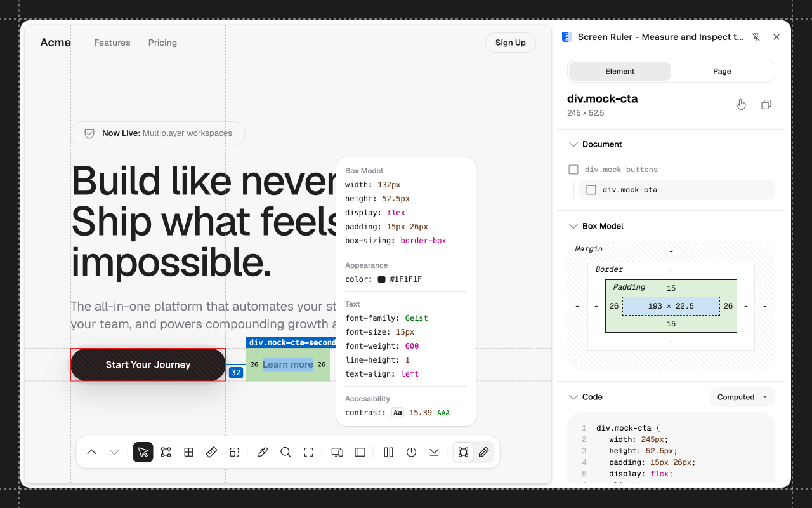The height and width of the screenshot is (508, 812).
Task: Toggle the sidebar panel layout icon
Action: pyautogui.click(x=360, y=452)
